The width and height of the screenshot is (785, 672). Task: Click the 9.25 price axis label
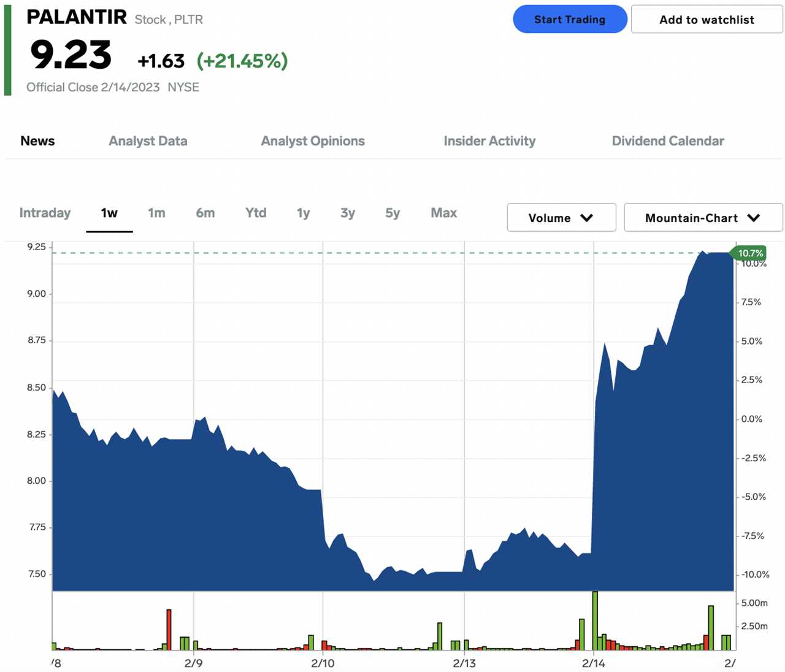coord(36,246)
